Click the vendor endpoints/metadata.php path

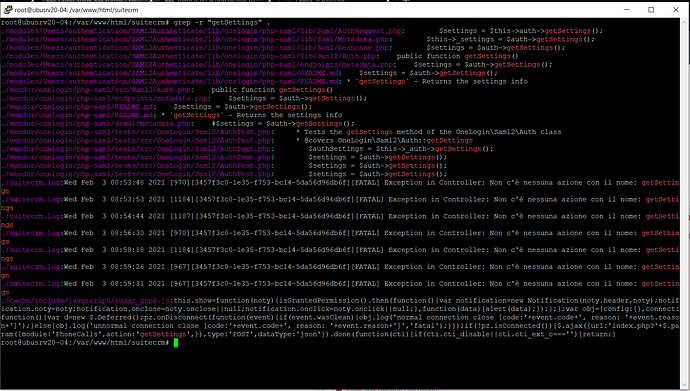105,98
